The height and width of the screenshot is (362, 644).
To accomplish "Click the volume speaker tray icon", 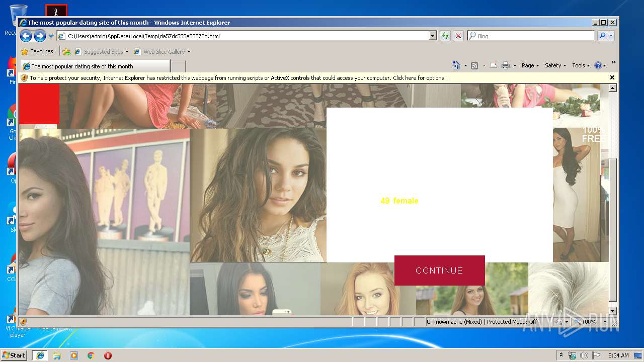I will (584, 355).
